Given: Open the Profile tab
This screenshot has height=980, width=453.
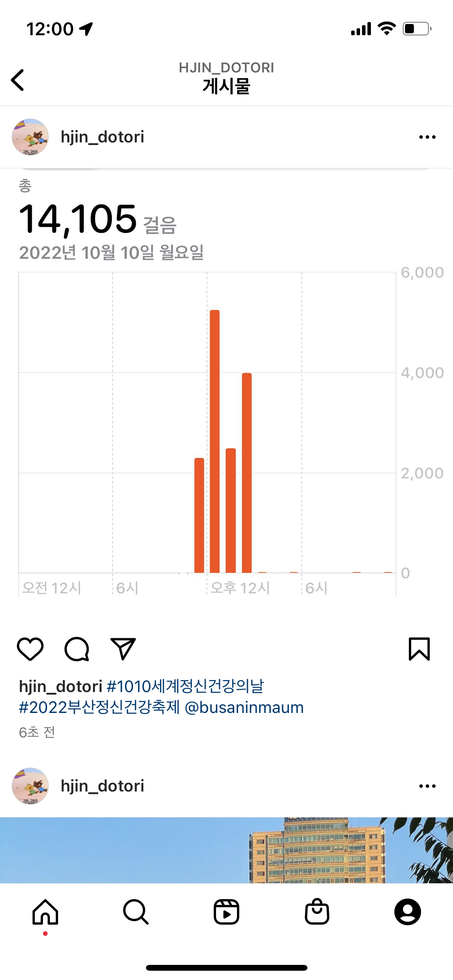Looking at the screenshot, I should [407, 912].
